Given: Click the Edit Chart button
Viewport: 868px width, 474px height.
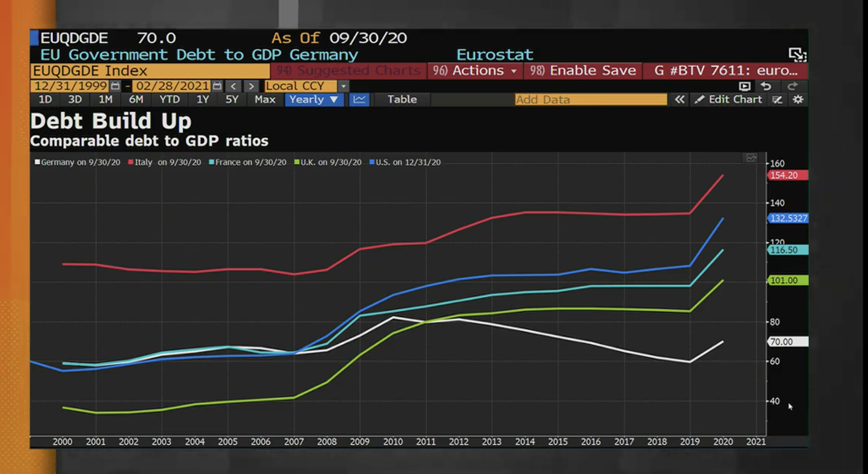Looking at the screenshot, I should pyautogui.click(x=729, y=100).
